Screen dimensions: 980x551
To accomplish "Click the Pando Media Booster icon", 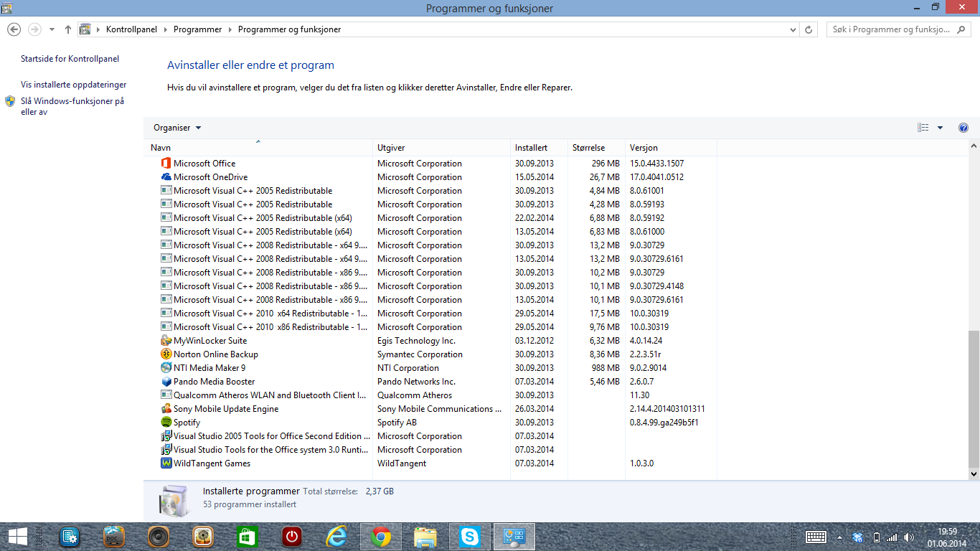I will pos(166,382).
